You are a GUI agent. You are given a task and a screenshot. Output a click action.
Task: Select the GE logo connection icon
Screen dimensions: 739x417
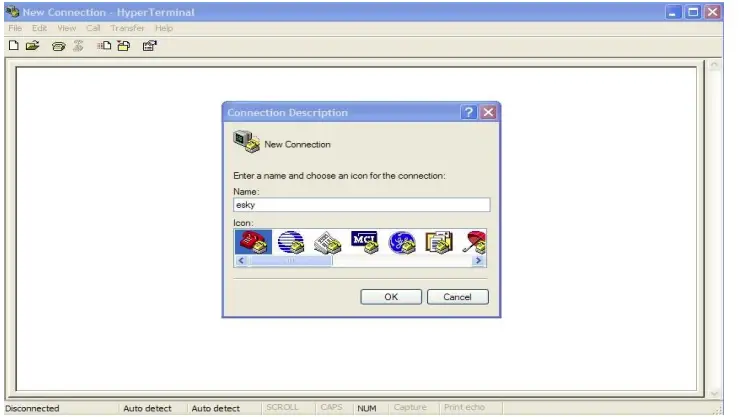(x=402, y=243)
